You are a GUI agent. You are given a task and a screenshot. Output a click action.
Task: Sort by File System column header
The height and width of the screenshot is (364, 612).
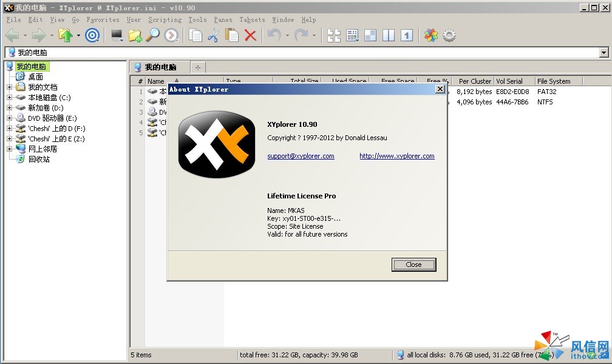click(558, 81)
